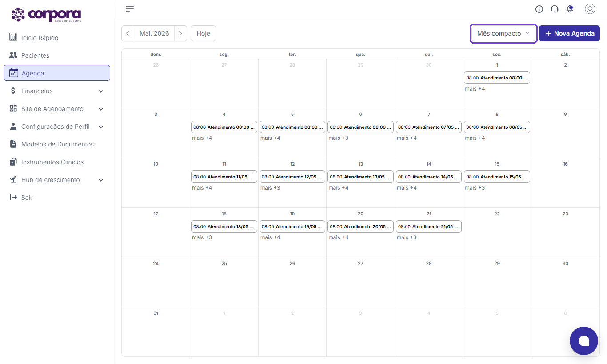This screenshot has height=364, width=607.
Task: Show more events on May 18
Action: tap(202, 237)
